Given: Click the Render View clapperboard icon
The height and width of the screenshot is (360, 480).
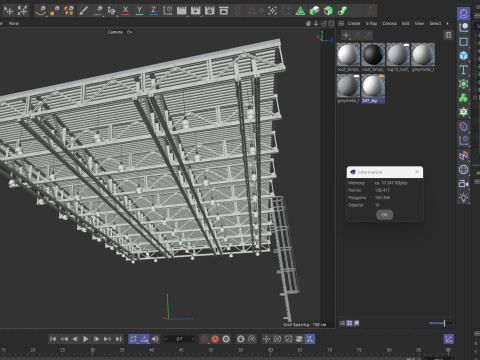Looking at the screenshot, I should coord(182,11).
